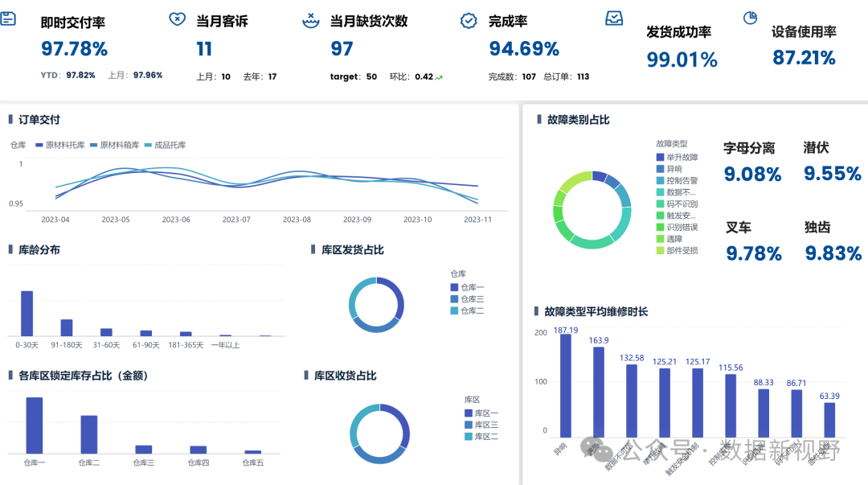This screenshot has height=485, width=868.
Task: Select the 187.19 bar in 故障类型平均维修时长
Action: [566, 385]
